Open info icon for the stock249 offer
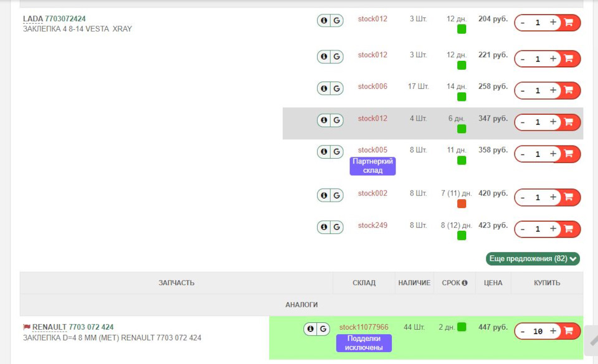Screen dimensions: 598x364 coord(324,227)
